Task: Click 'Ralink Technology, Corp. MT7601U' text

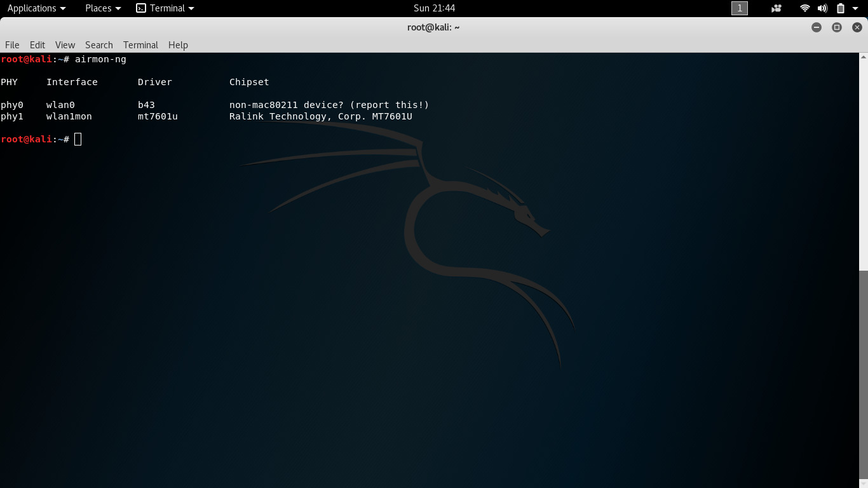Action: point(321,116)
